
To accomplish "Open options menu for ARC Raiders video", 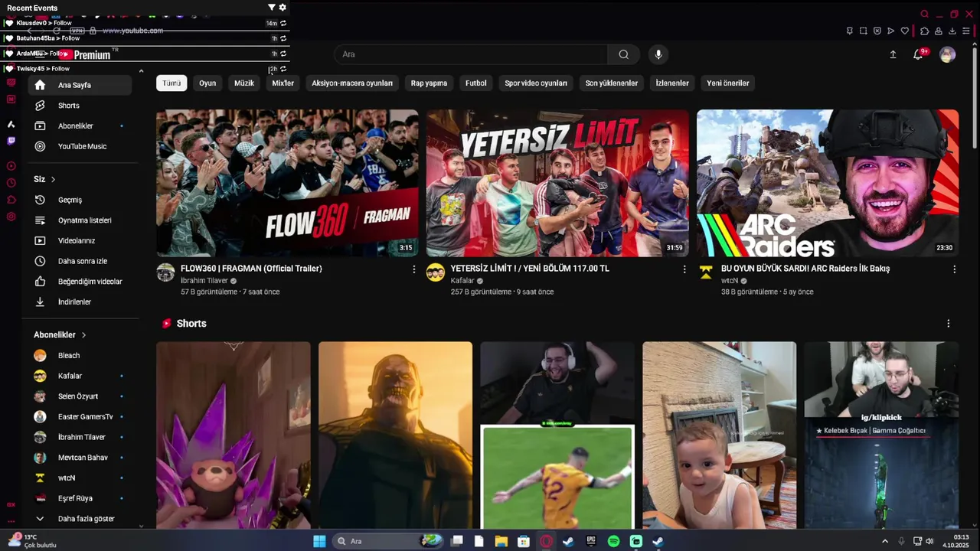I will point(954,269).
